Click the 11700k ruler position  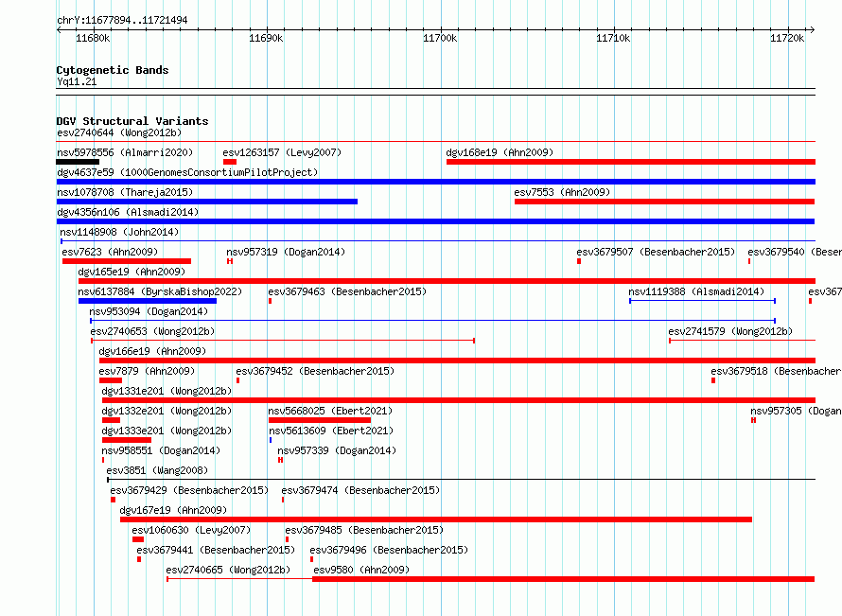coord(440,38)
